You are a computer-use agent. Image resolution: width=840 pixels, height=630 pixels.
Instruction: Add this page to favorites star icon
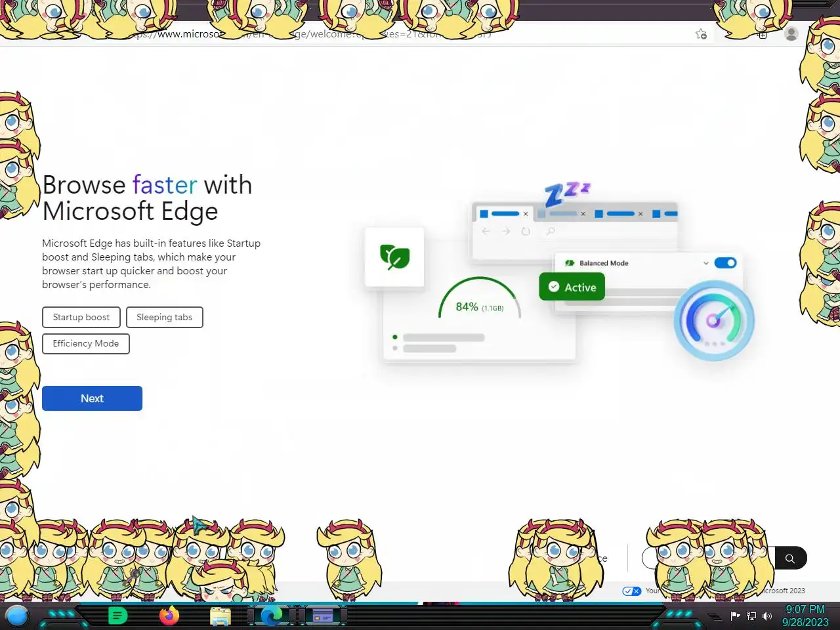[x=701, y=34]
